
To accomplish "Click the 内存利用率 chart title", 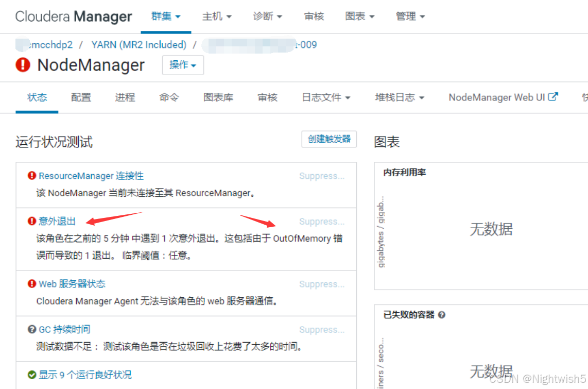I will tap(404, 172).
